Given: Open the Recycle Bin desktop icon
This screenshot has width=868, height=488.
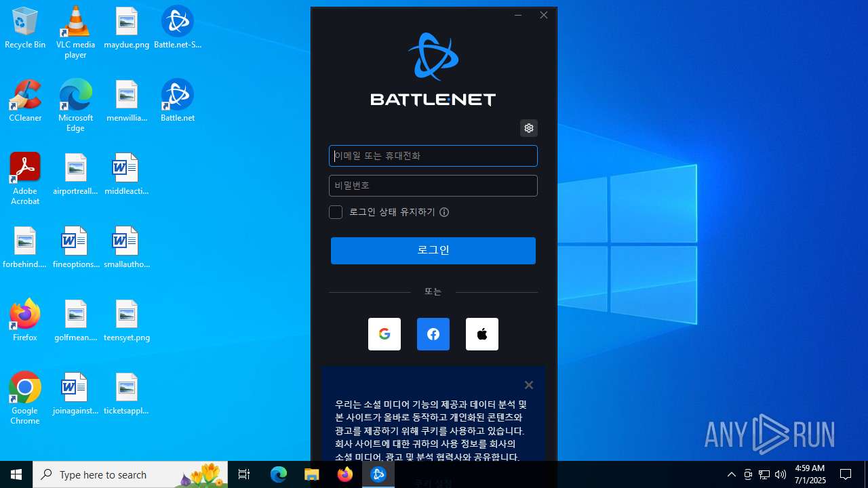Looking at the screenshot, I should click(x=25, y=28).
